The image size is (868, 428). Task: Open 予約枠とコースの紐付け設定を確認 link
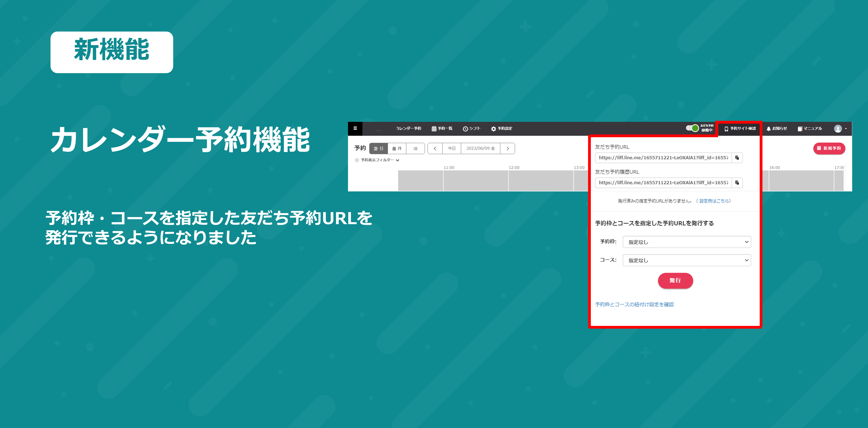point(634,304)
